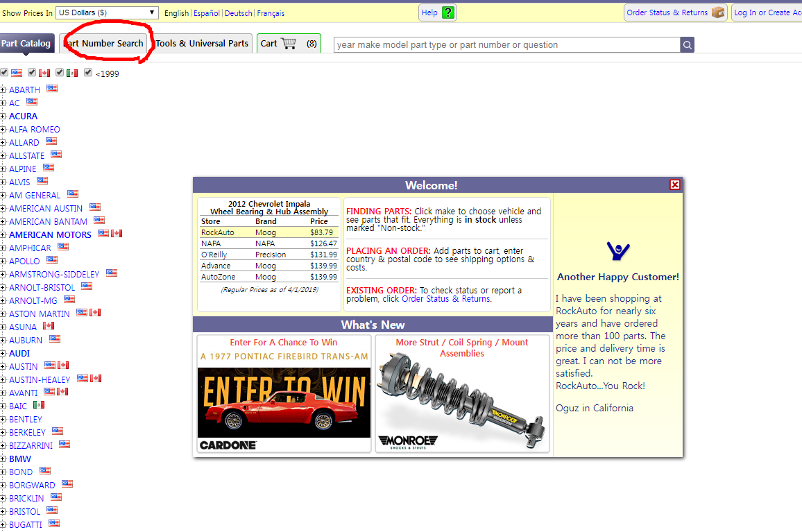Select the AMERICAN BANTAM make
802x532 pixels.
pos(48,221)
